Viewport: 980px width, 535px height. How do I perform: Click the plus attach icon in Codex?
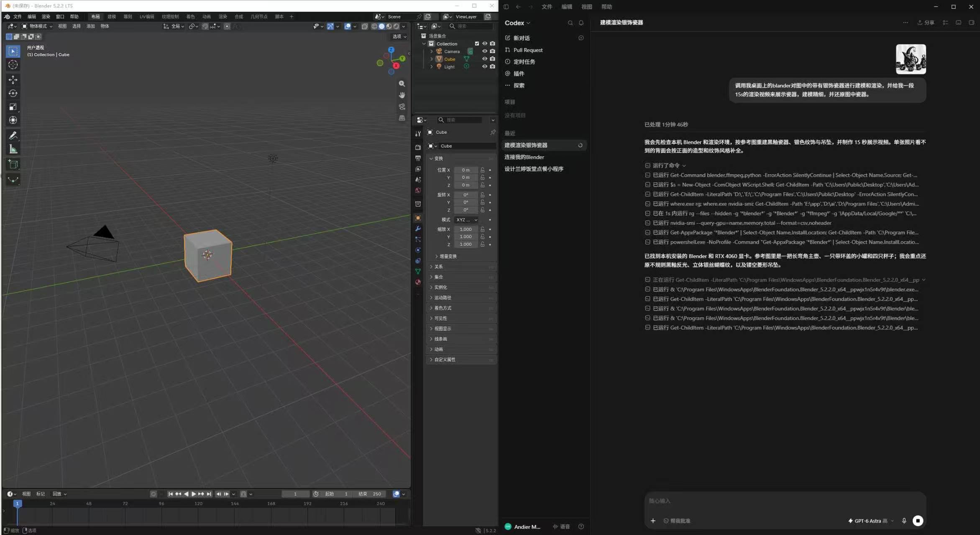pyautogui.click(x=653, y=521)
